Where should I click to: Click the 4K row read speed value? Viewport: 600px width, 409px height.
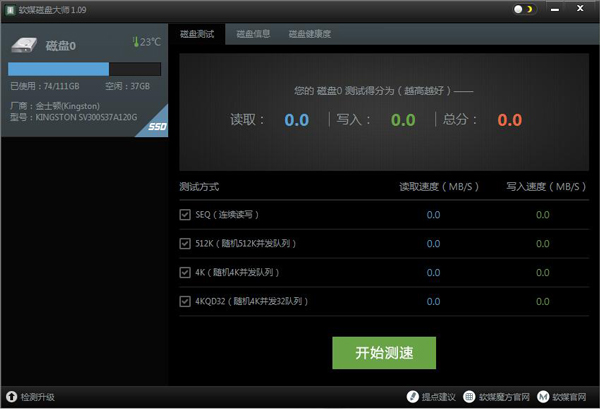pyautogui.click(x=434, y=272)
